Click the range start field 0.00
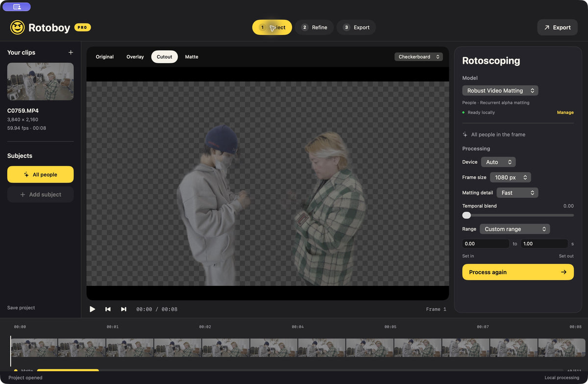588x384 pixels. click(486, 244)
